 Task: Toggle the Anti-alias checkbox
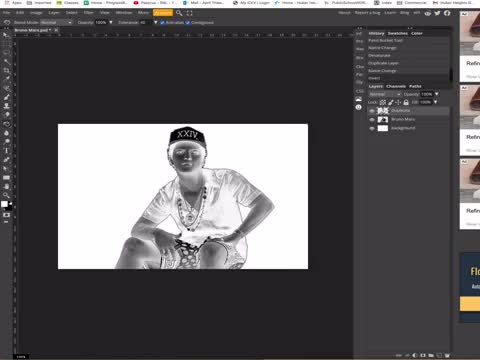(x=162, y=23)
